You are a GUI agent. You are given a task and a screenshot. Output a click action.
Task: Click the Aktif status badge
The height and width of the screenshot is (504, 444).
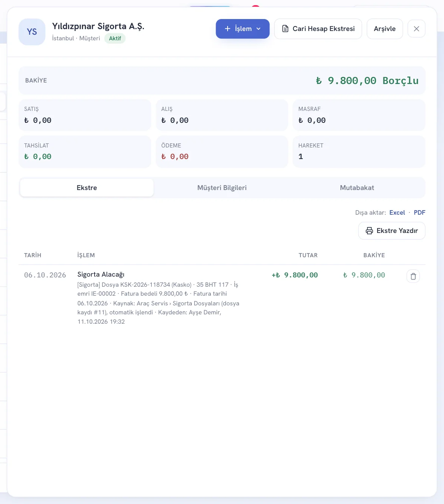coord(115,38)
